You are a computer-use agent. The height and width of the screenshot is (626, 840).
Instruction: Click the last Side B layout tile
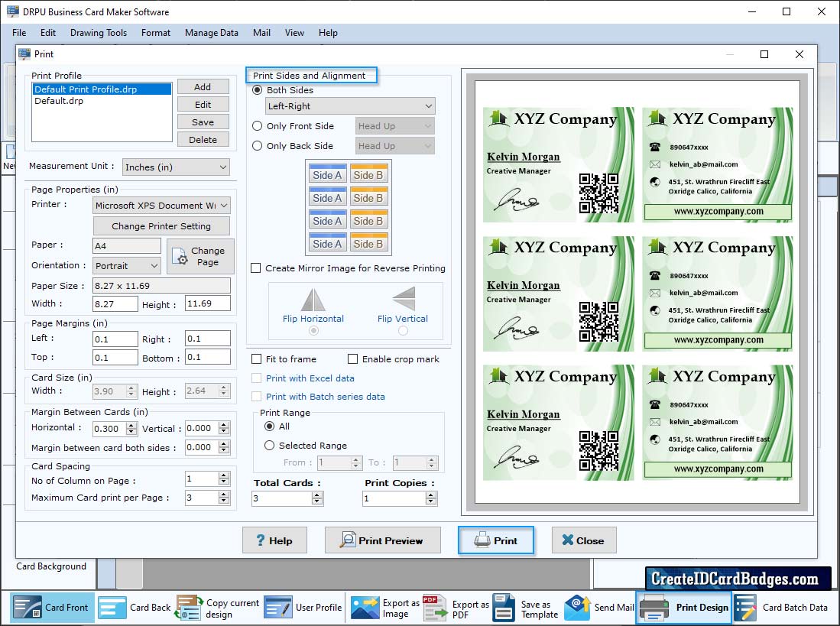(x=368, y=242)
